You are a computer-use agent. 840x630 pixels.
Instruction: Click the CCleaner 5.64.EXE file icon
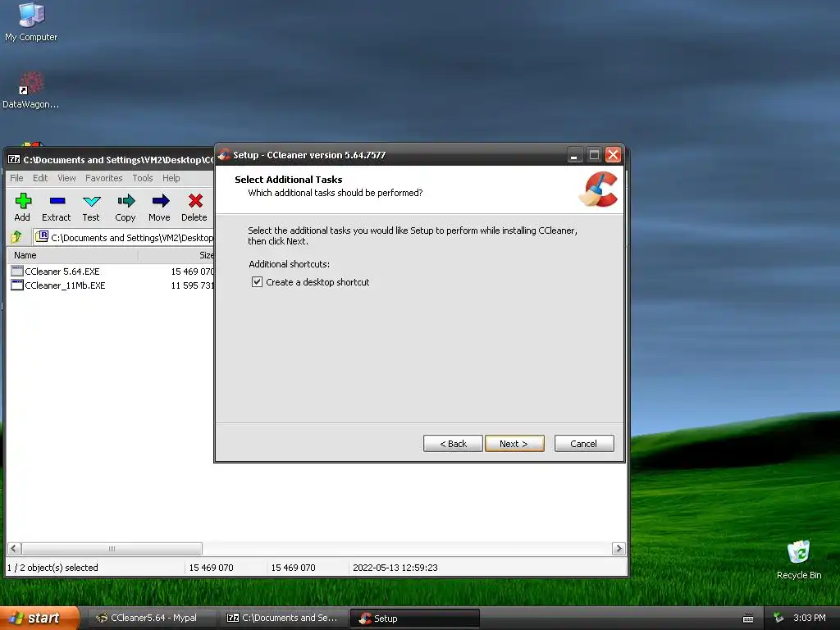(17, 271)
